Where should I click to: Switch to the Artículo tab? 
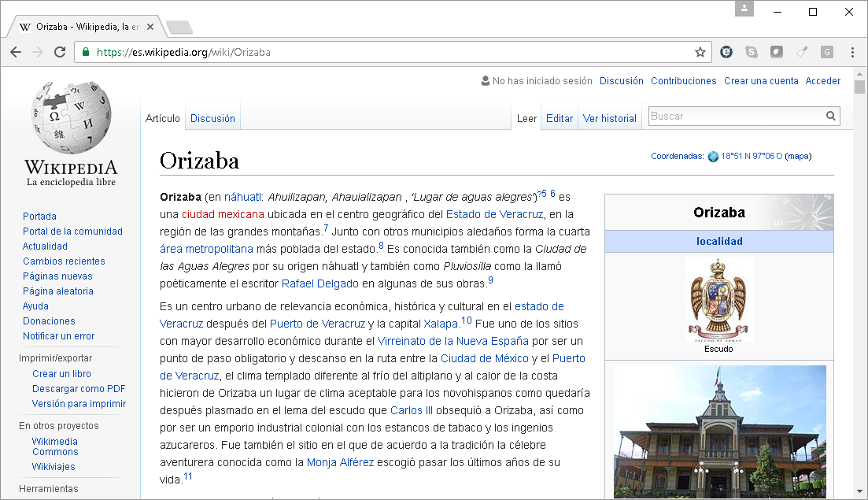click(x=163, y=118)
